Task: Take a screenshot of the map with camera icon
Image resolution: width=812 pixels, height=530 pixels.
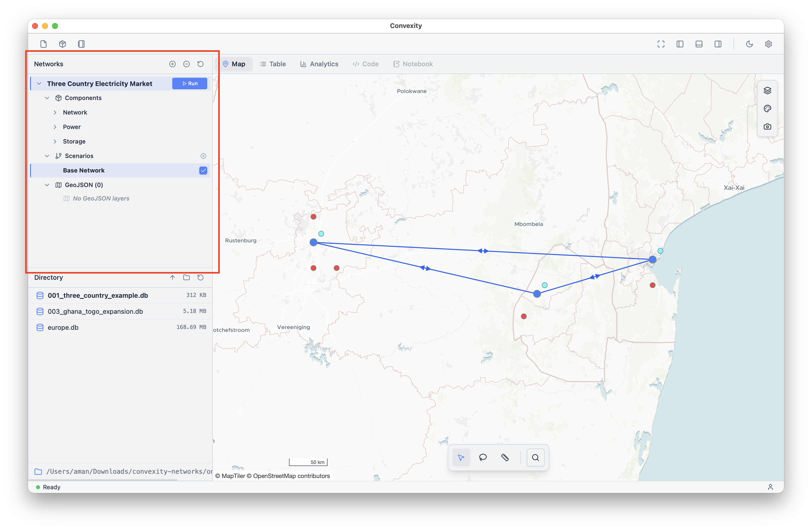Action: click(767, 126)
